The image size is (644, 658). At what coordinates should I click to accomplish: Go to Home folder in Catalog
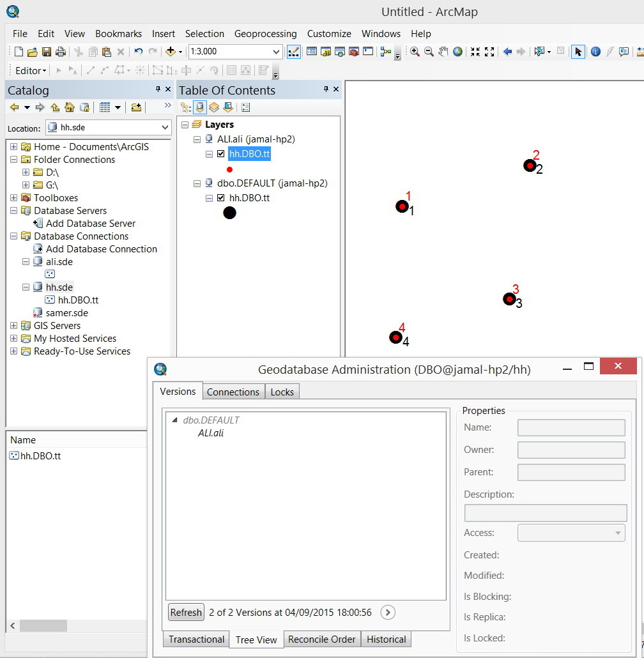(70, 107)
